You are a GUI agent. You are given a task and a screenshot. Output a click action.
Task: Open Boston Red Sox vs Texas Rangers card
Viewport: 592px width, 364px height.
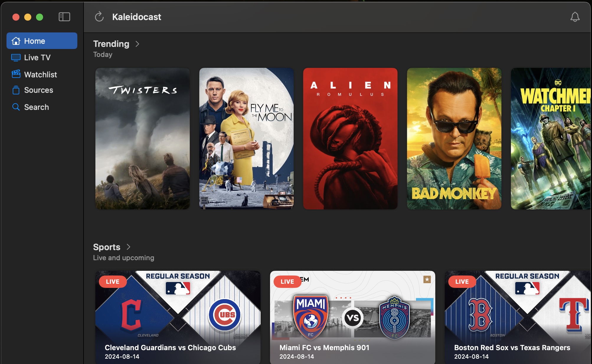coord(518,317)
